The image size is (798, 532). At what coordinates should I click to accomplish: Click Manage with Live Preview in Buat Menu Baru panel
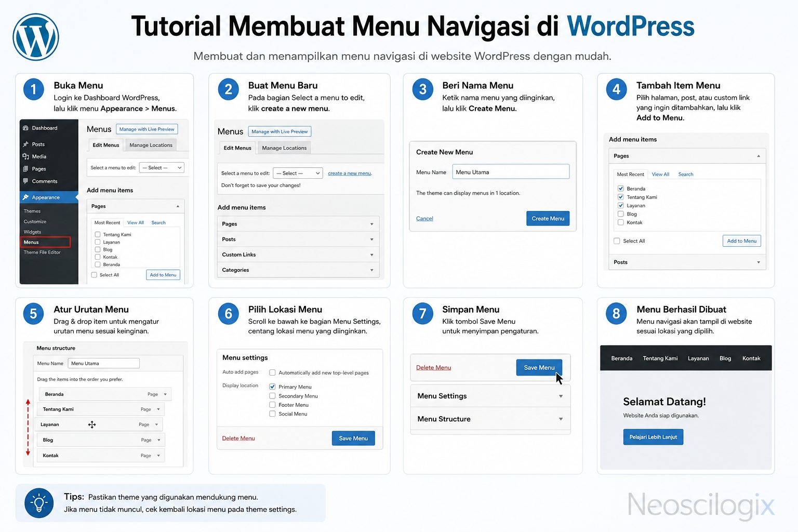tap(280, 132)
